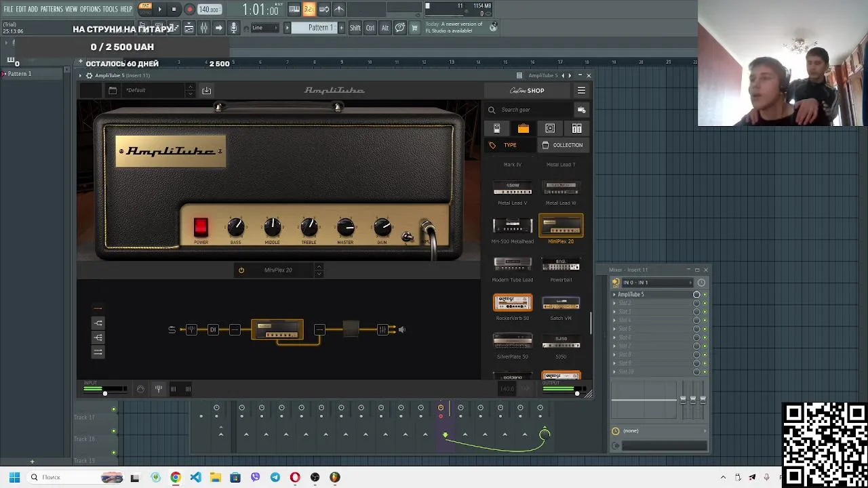Filter gear by COLLECTION
Screen dimensions: 868x488
(x=563, y=145)
